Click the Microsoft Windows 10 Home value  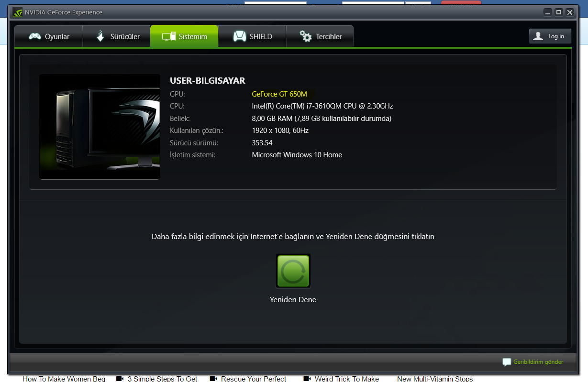tap(297, 155)
